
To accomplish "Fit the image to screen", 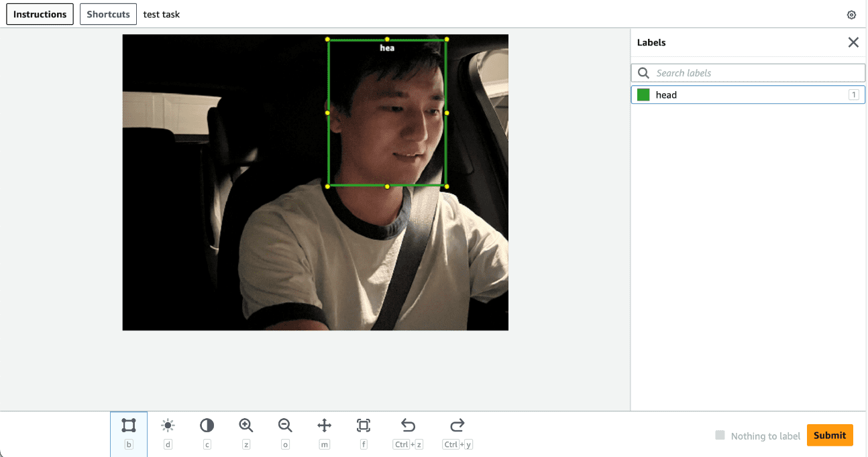I will pyautogui.click(x=364, y=426).
